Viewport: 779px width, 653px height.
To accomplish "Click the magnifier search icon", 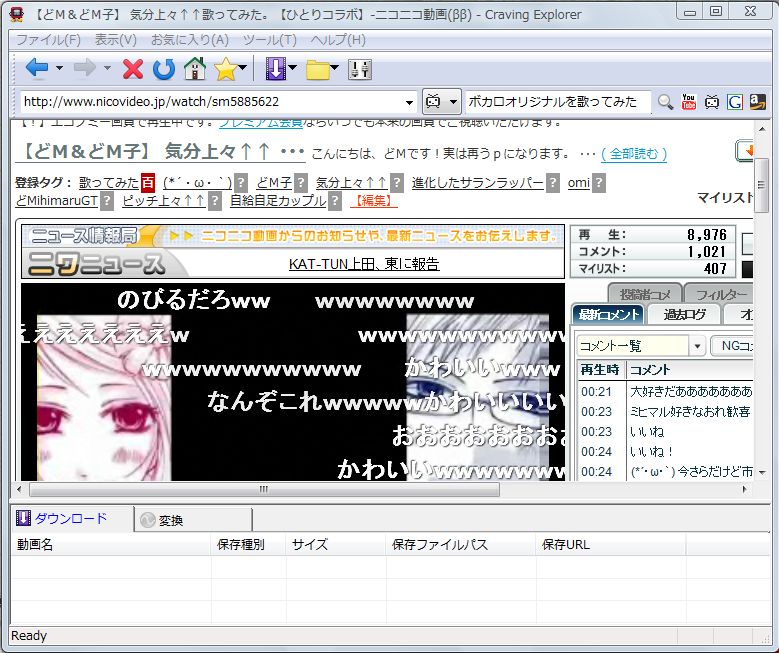I will click(x=665, y=102).
